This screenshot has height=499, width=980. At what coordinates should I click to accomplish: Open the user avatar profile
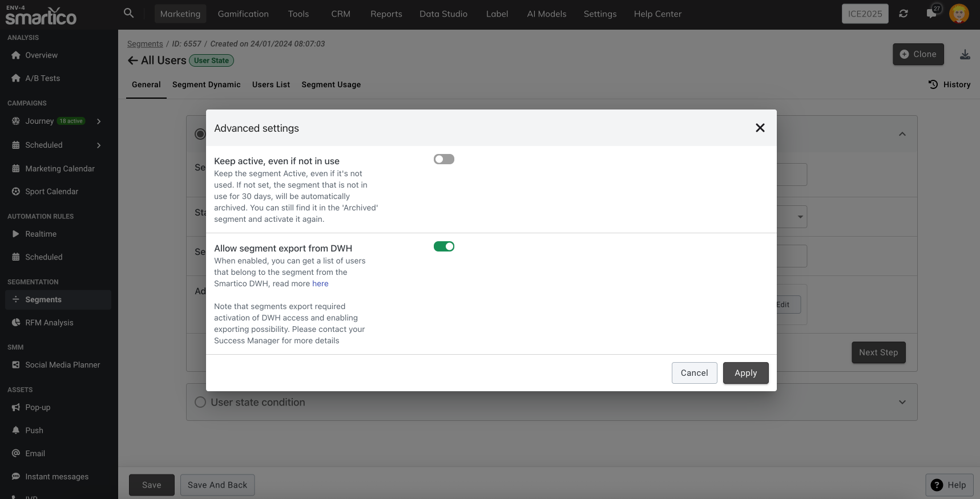click(959, 14)
